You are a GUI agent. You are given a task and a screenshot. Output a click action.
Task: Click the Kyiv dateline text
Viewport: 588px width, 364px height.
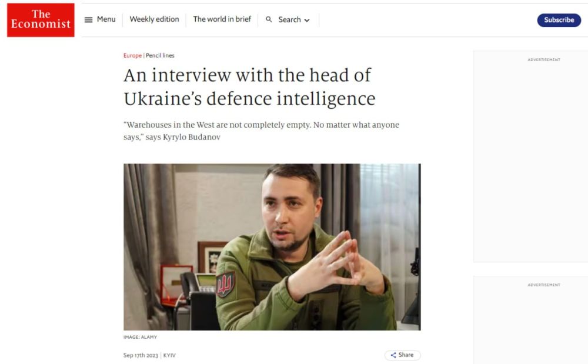169,355
